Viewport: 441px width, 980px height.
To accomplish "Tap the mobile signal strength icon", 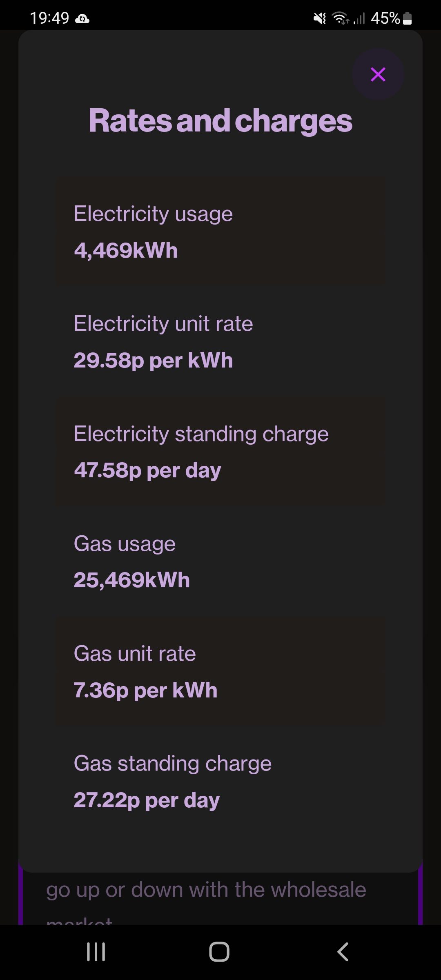I will tap(359, 18).
